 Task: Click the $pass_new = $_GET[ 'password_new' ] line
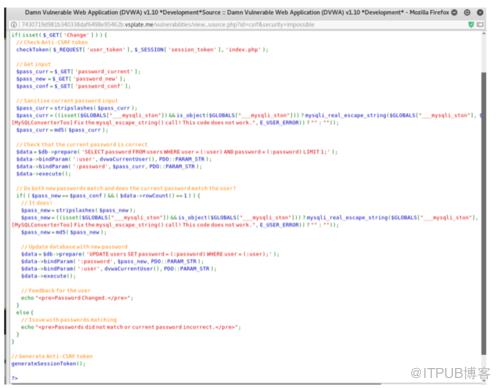click(x=71, y=79)
